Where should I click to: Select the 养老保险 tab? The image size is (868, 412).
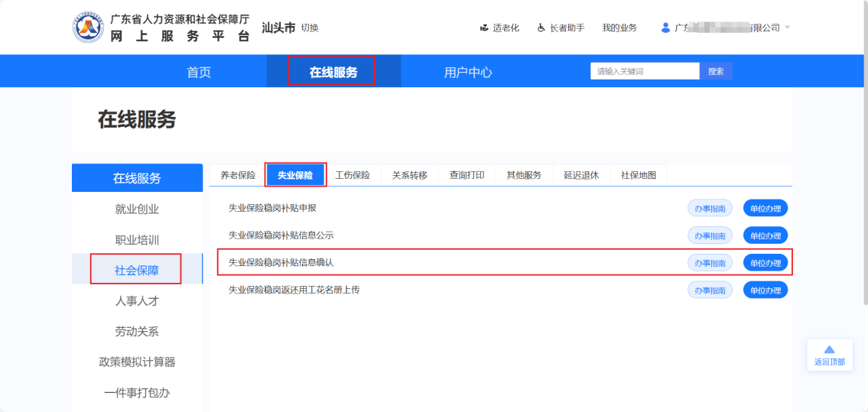click(x=238, y=175)
